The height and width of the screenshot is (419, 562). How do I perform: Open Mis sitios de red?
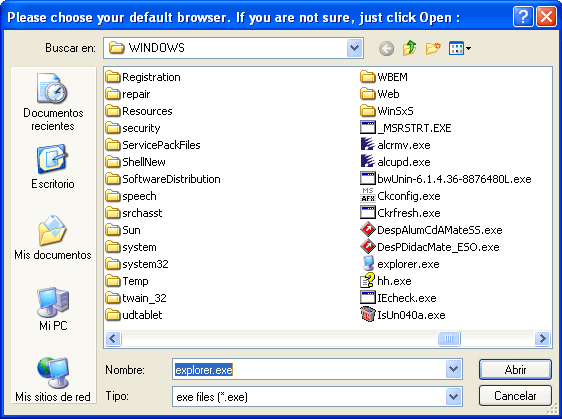click(x=53, y=380)
